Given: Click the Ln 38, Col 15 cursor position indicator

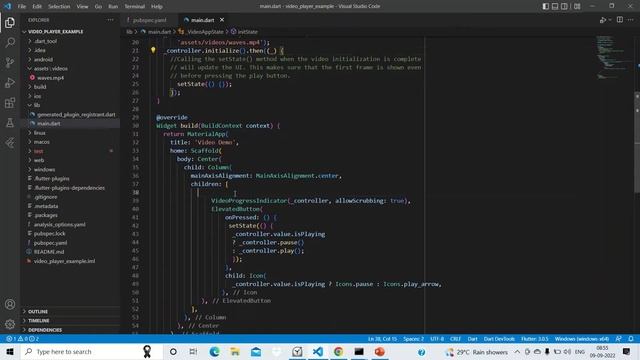Looking at the screenshot, I should [x=382, y=339].
